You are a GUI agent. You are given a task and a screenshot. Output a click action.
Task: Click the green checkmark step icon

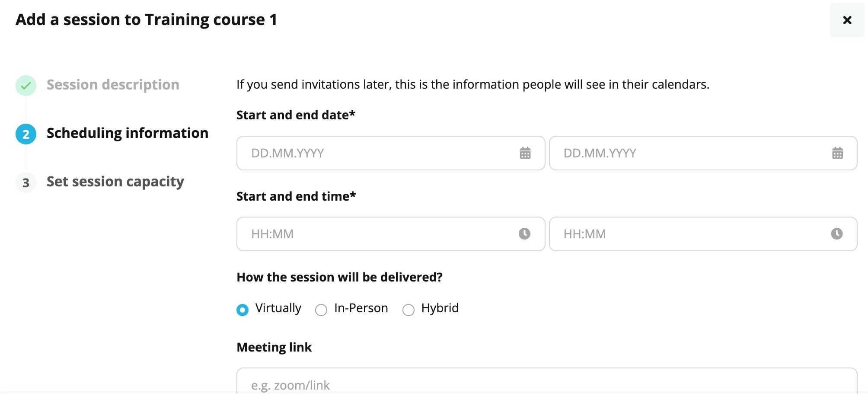point(26,86)
